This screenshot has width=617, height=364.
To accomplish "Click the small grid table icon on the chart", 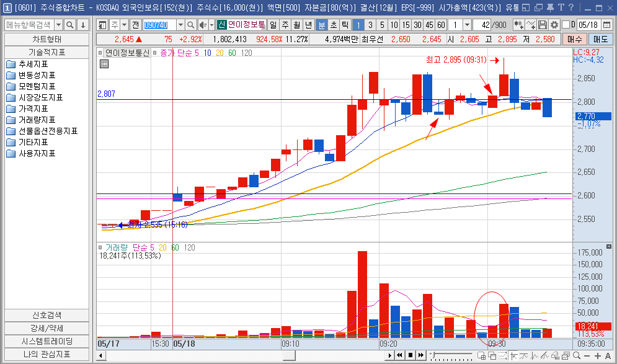I will [104, 64].
